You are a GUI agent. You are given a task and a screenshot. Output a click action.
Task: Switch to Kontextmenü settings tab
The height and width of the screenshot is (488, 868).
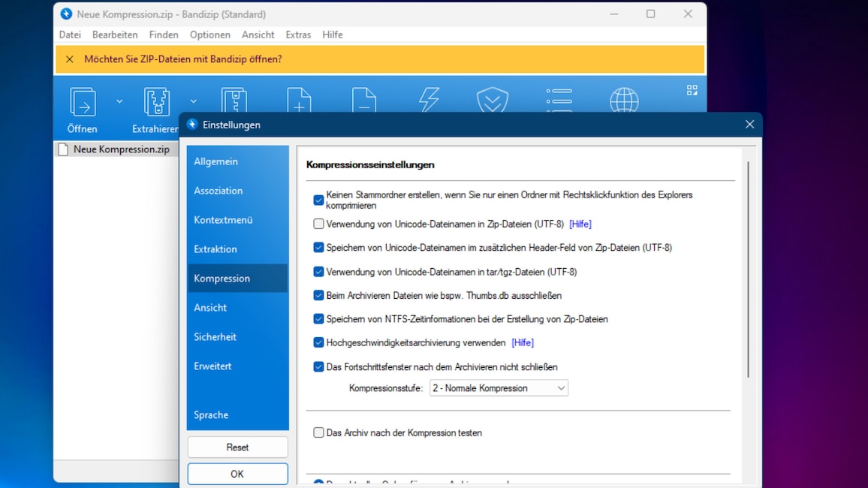(237, 220)
